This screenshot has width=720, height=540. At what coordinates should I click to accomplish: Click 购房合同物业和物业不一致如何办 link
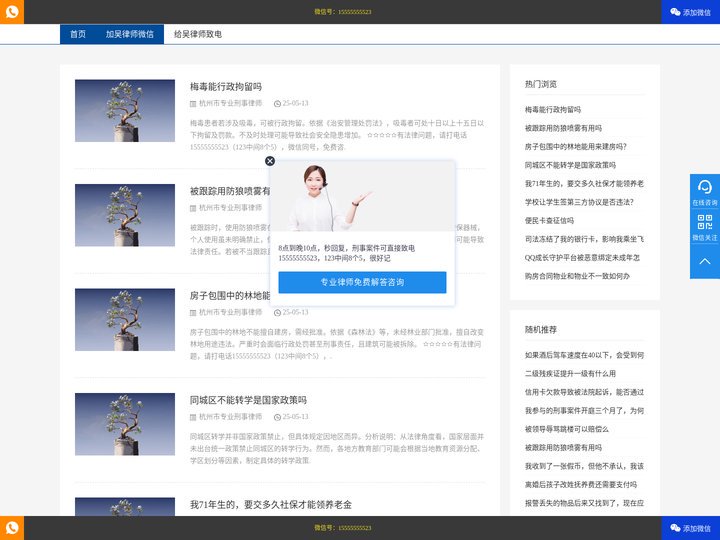[x=577, y=276]
